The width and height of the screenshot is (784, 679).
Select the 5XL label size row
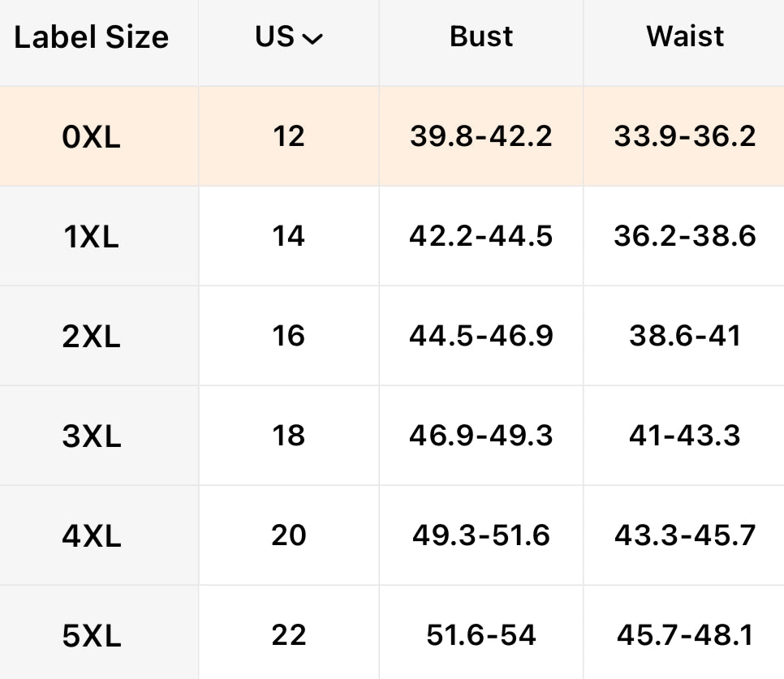click(x=91, y=636)
